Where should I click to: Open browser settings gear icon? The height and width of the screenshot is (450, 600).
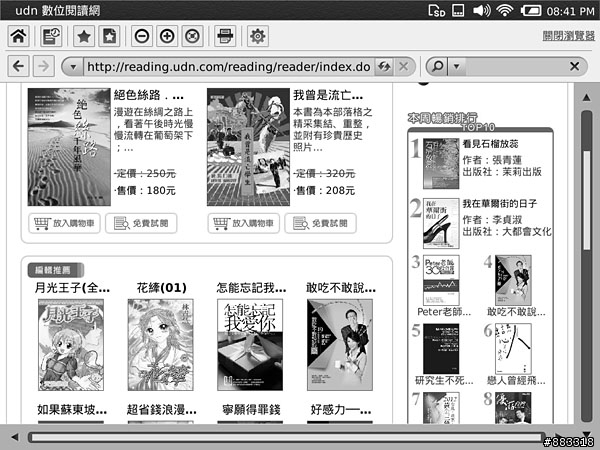pyautogui.click(x=258, y=36)
